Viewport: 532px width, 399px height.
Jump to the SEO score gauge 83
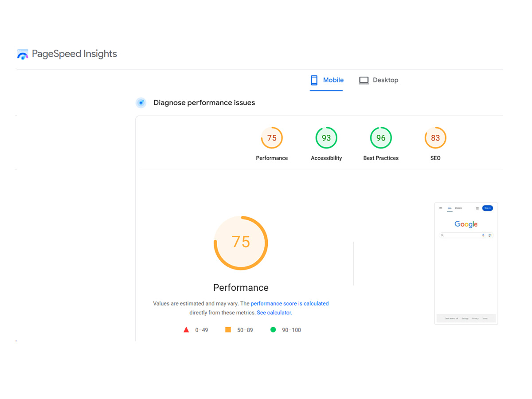435,138
